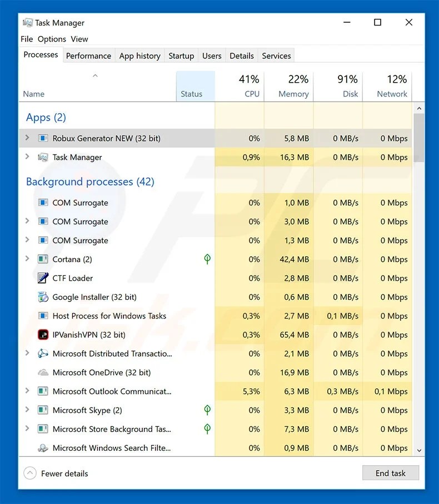439x504 pixels.
Task: Switch to the App history tab
Action: (x=139, y=56)
